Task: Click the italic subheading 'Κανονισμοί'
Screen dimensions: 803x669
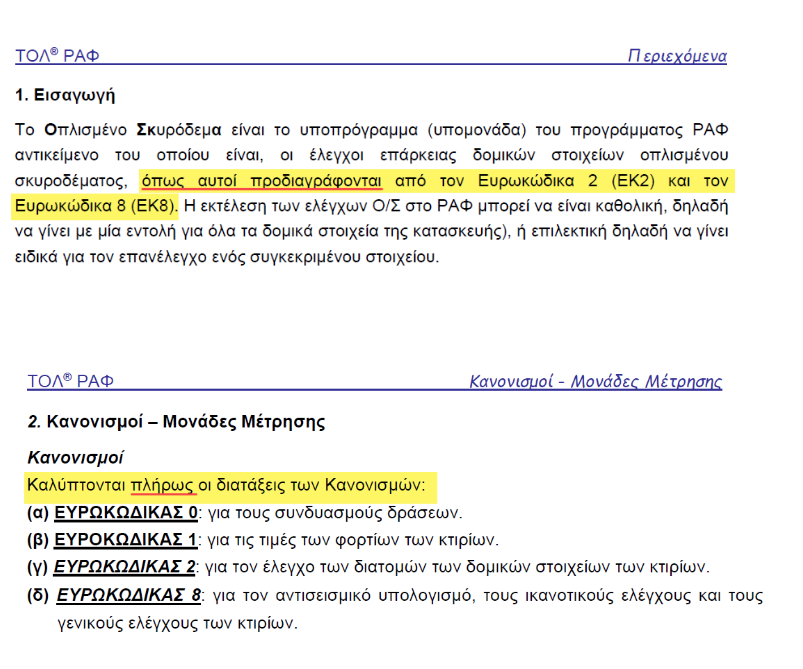Action: (75, 457)
